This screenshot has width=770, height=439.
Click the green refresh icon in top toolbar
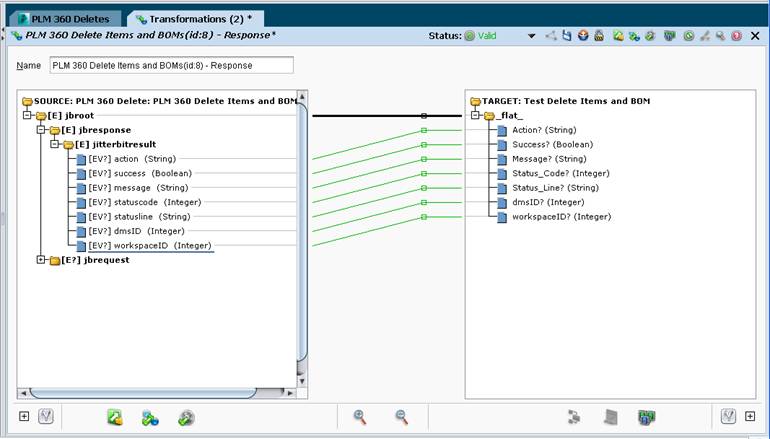(x=689, y=35)
